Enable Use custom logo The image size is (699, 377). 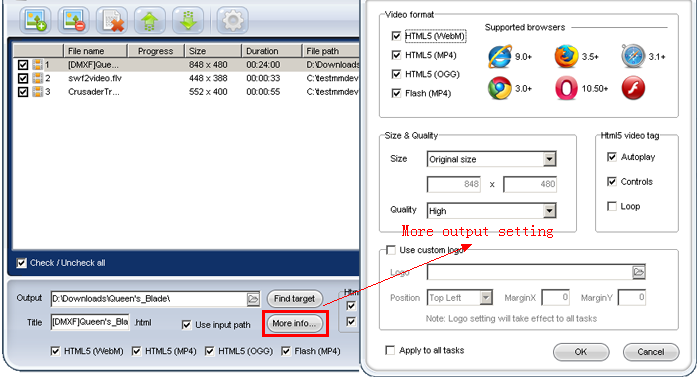(x=391, y=250)
